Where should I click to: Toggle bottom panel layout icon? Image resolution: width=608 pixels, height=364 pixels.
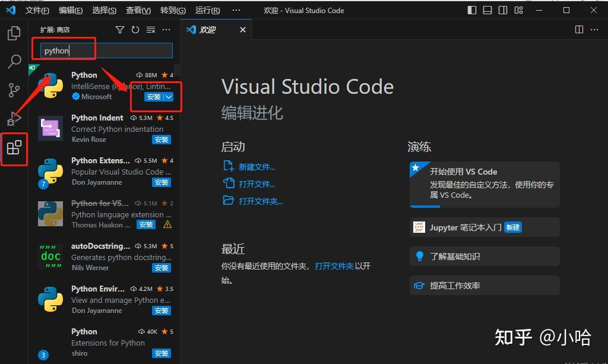tap(487, 11)
